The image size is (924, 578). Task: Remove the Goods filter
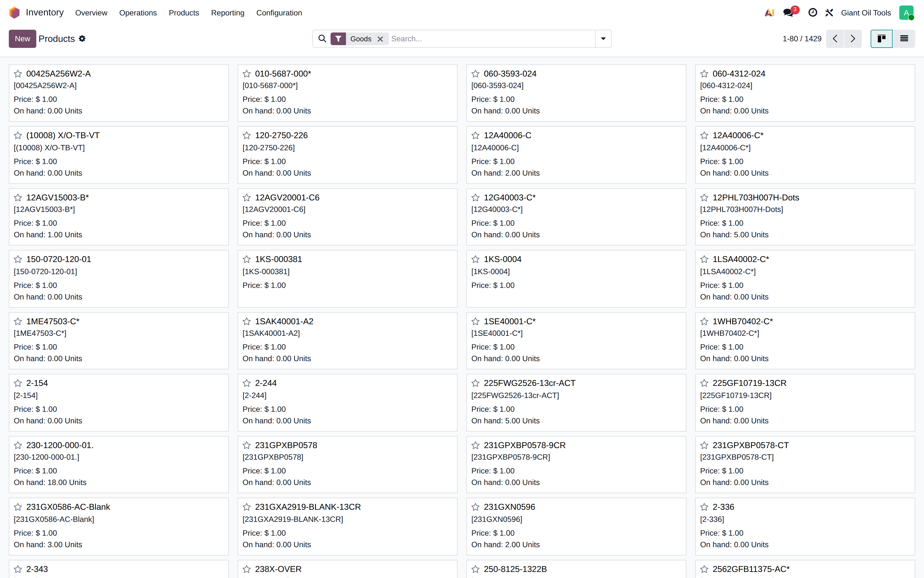pos(380,39)
